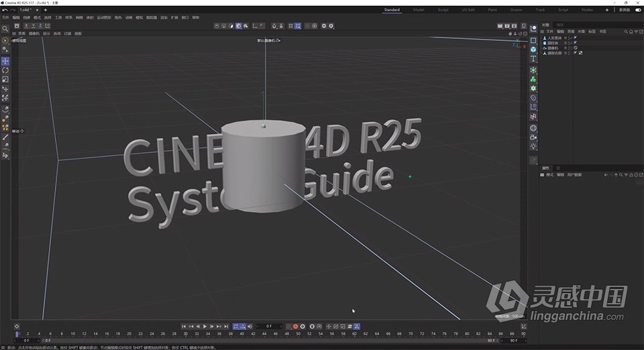This screenshot has width=644, height=350.
Task: Click Render View icon
Action: pyautogui.click(x=500, y=26)
